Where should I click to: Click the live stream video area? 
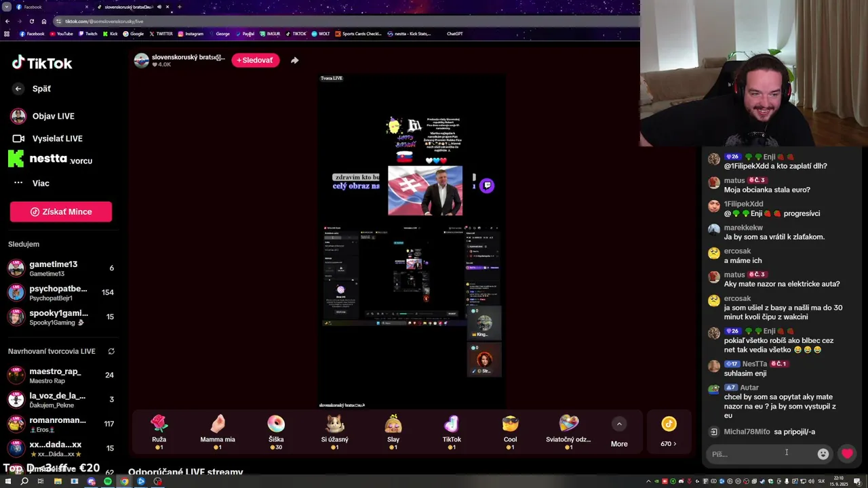pyautogui.click(x=412, y=241)
